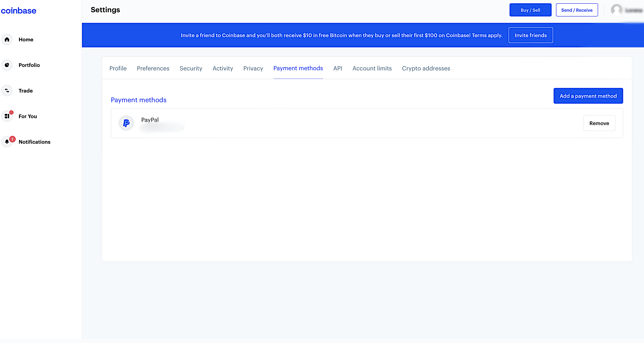
Task: Open the Portfolio pie chart icon
Action: coord(7,65)
